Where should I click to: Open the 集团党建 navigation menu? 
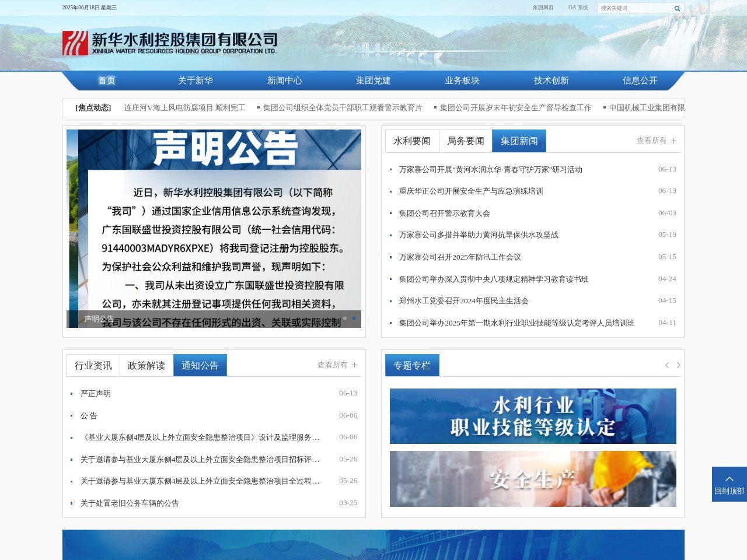[373, 80]
